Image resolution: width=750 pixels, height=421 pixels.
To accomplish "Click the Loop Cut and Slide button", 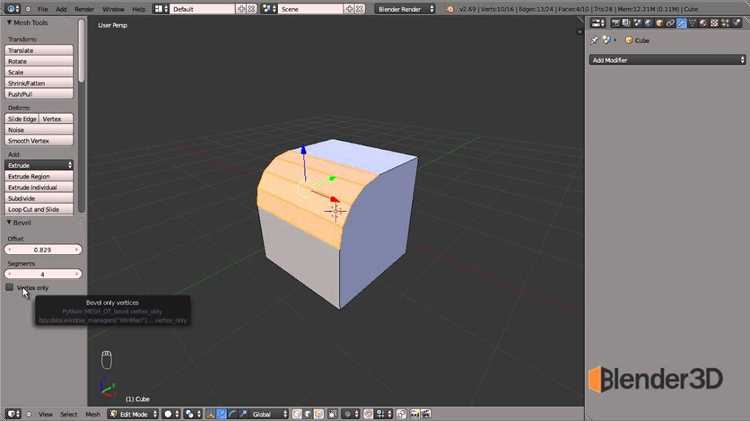I will tap(39, 209).
